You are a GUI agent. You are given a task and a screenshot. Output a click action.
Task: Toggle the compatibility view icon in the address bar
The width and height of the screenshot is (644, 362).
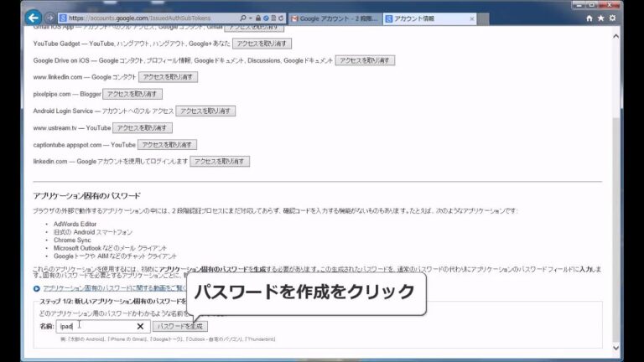pos(273,18)
